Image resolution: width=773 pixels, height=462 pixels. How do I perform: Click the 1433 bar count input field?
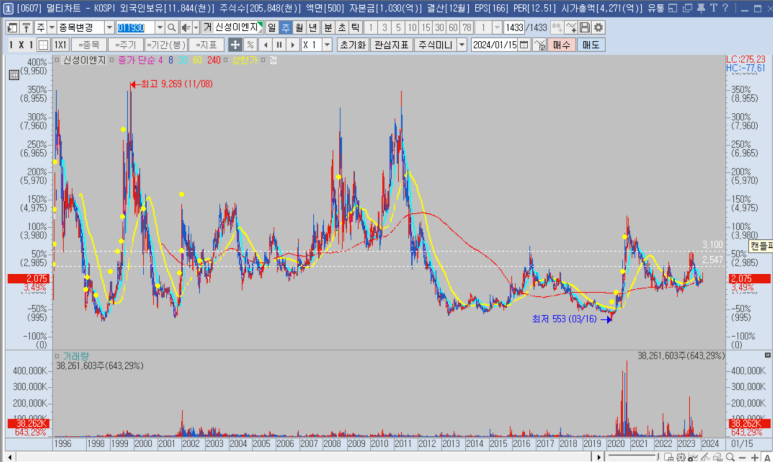tap(514, 28)
